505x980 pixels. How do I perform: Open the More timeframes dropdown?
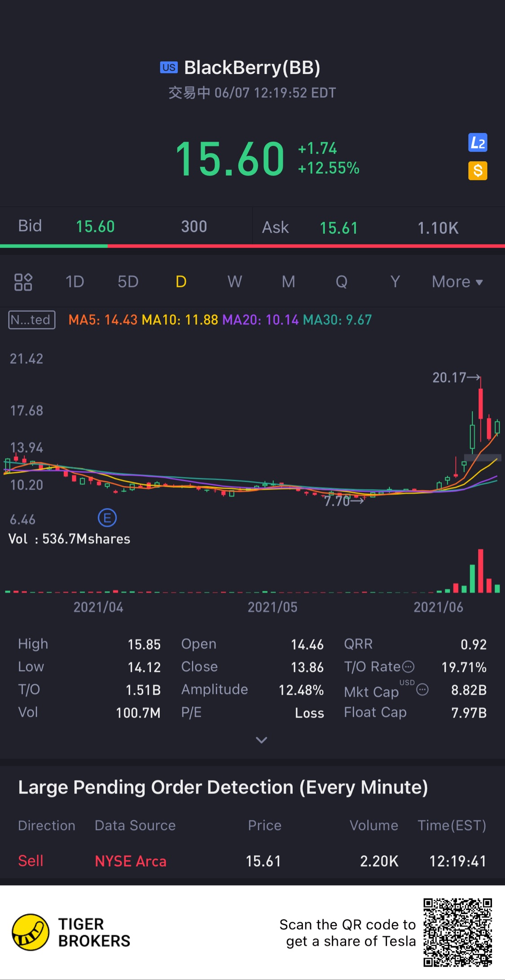457,282
